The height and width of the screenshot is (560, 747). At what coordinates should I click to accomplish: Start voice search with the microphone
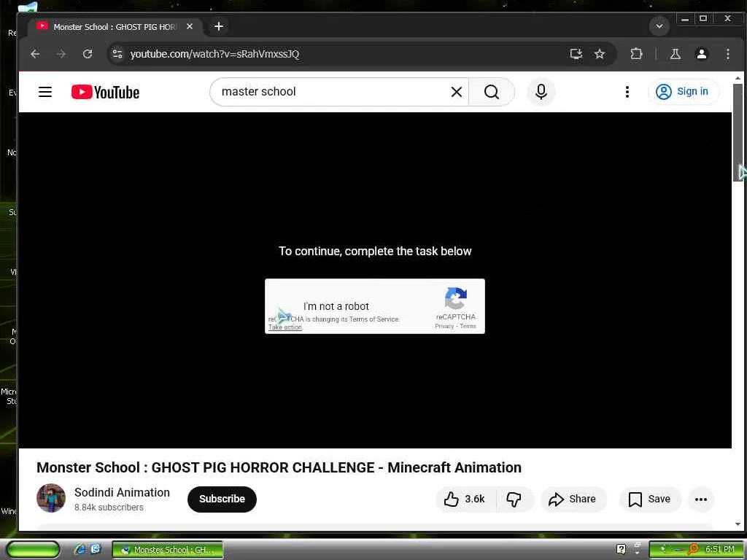point(541,92)
